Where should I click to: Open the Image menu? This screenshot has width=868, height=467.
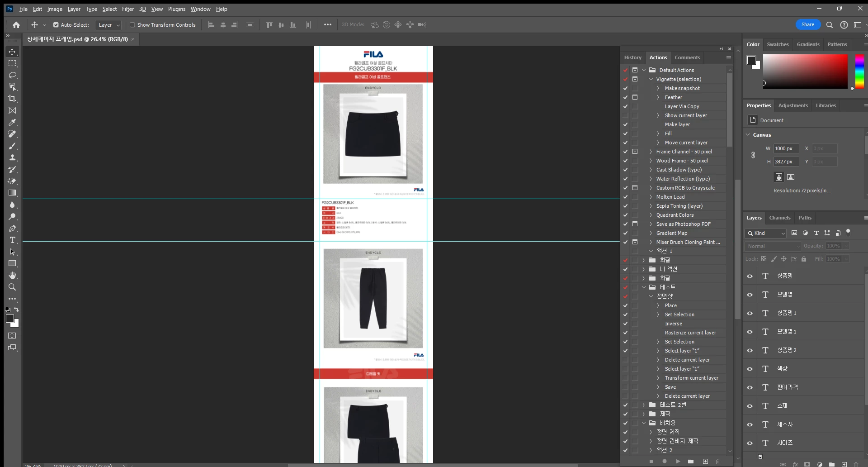[55, 9]
